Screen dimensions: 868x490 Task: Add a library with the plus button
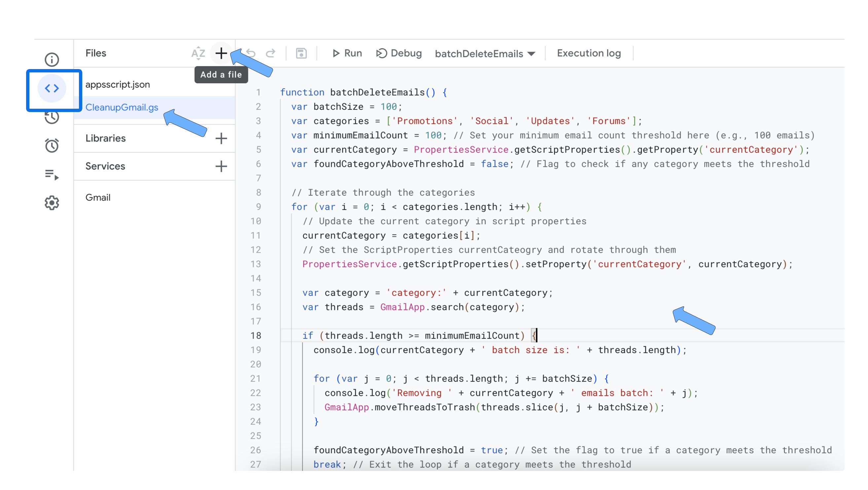[221, 138]
